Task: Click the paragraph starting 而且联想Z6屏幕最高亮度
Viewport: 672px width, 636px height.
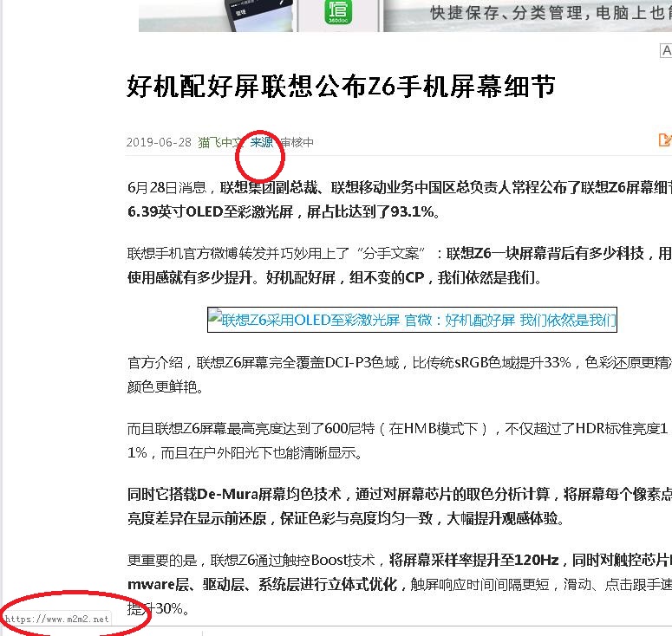Action: pyautogui.click(x=400, y=440)
